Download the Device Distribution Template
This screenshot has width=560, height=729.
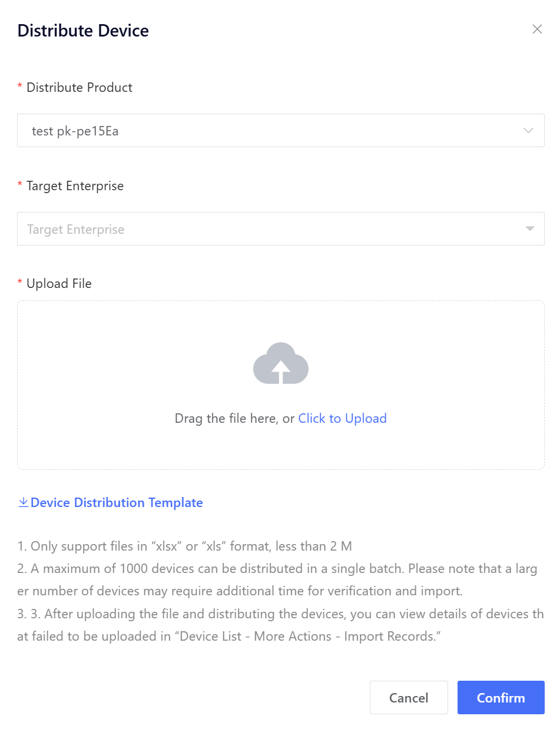(x=117, y=503)
